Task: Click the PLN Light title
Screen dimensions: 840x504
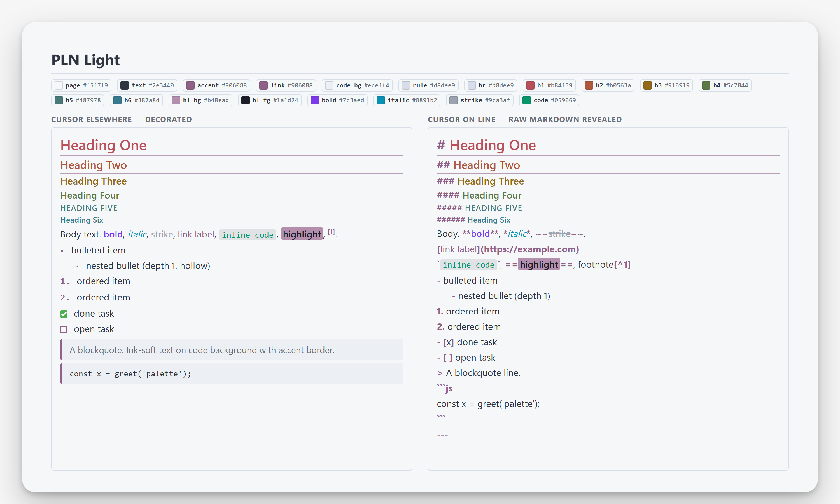Action: [86, 60]
